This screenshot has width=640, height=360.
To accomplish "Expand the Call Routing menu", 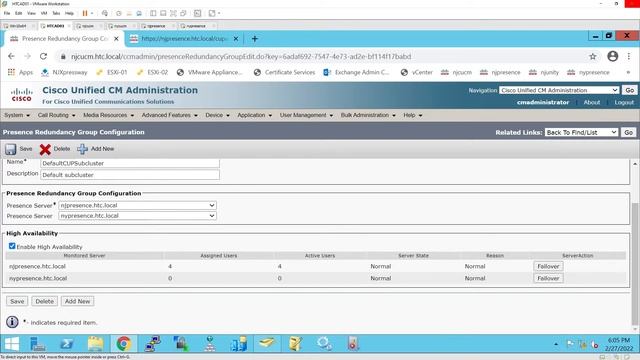I will coord(56,115).
